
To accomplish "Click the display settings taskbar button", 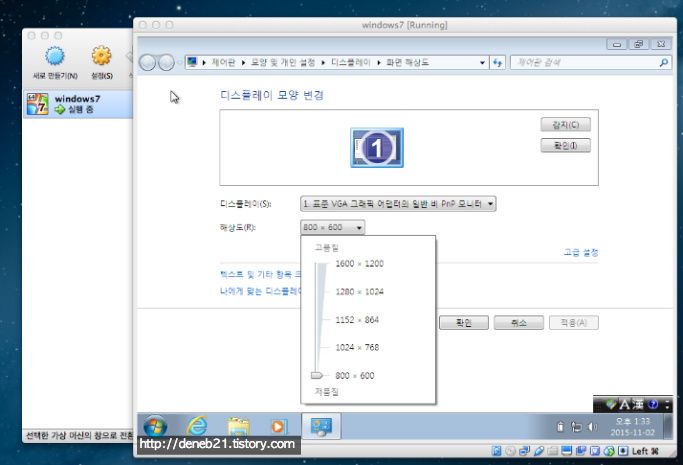I will (x=321, y=426).
